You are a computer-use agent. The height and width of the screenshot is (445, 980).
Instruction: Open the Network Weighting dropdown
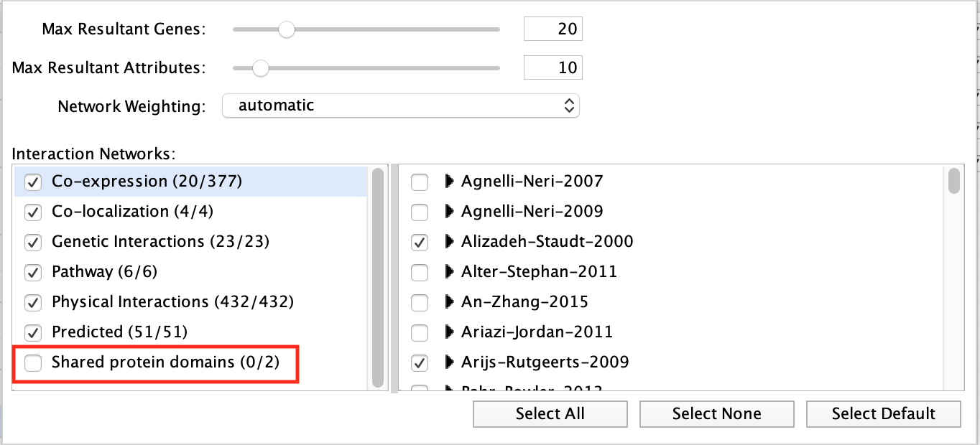pos(400,106)
